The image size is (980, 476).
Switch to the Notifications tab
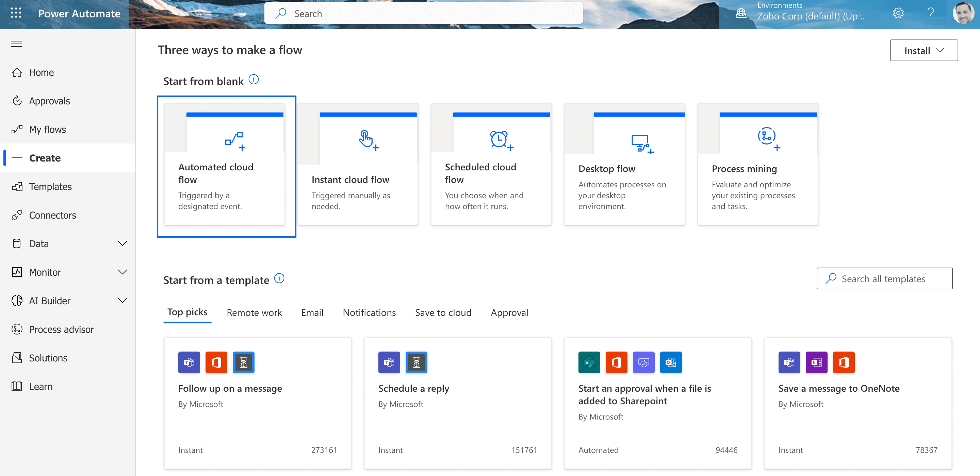click(x=370, y=312)
